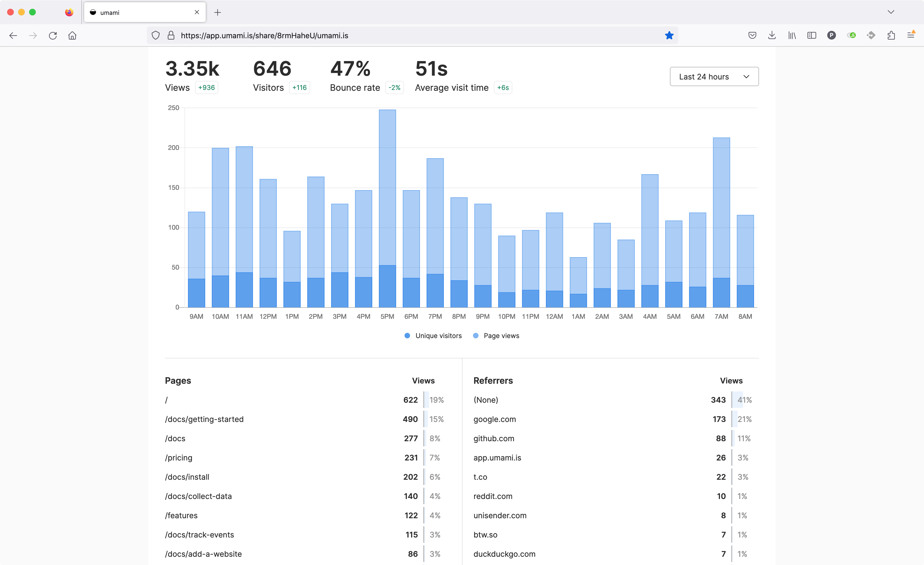
Task: Filter by (None) referrer
Action: coord(614,400)
